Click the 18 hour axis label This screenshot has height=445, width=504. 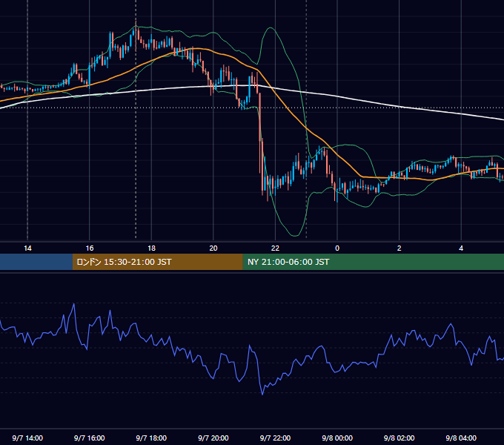[151, 248]
